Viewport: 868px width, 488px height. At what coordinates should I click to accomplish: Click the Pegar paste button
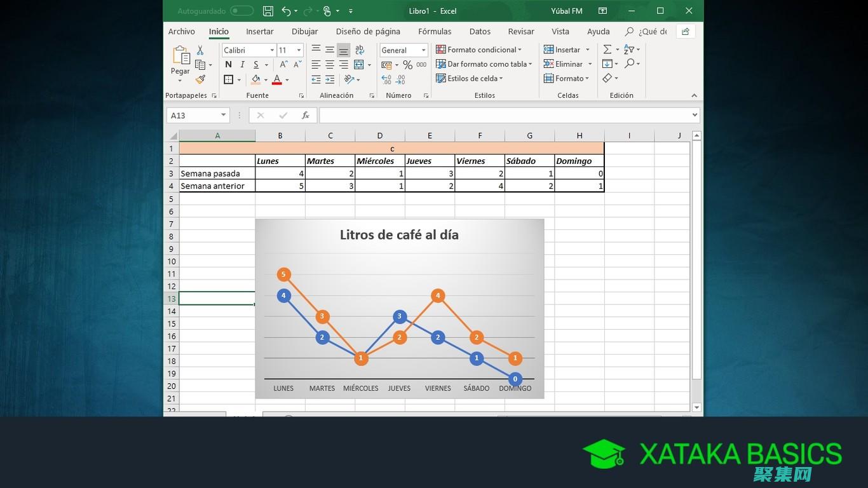coord(180,64)
